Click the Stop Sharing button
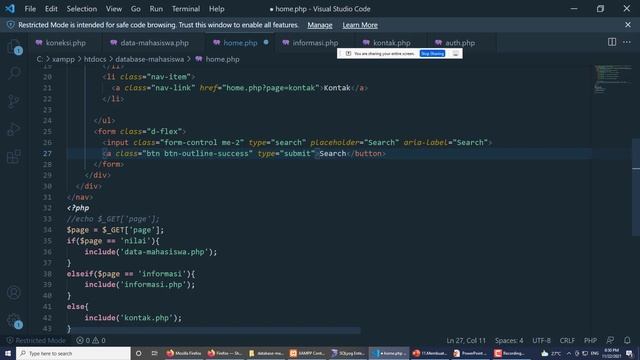 pos(432,53)
